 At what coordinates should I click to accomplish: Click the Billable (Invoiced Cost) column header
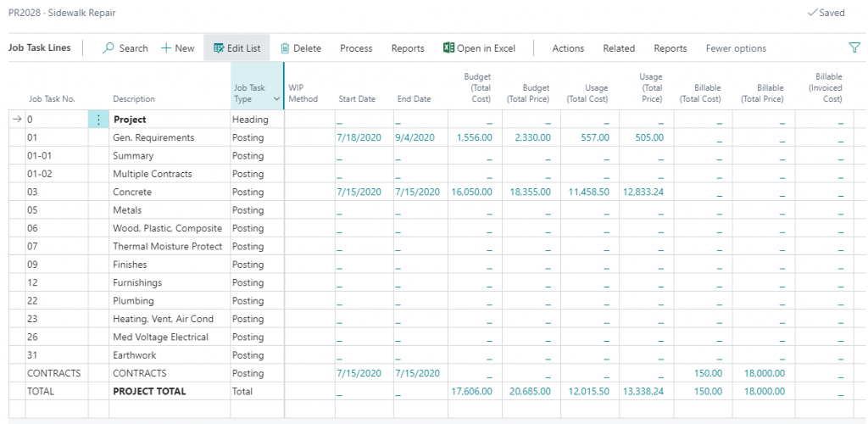pos(826,88)
